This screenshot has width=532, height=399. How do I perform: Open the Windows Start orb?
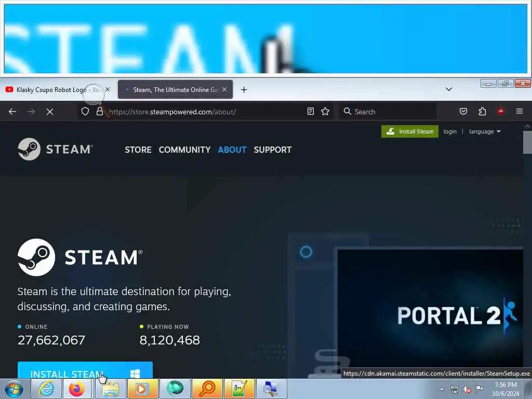[x=14, y=389]
